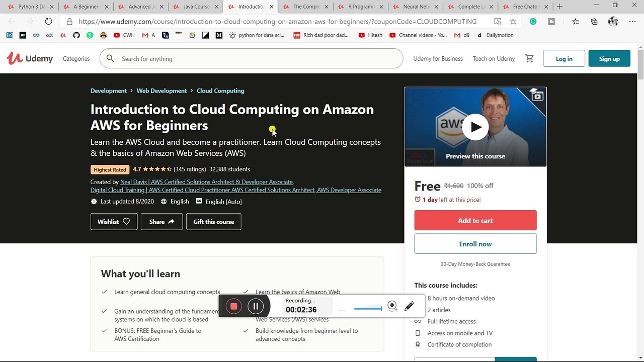Click the Share button
The image size is (644, 362).
point(162,221)
